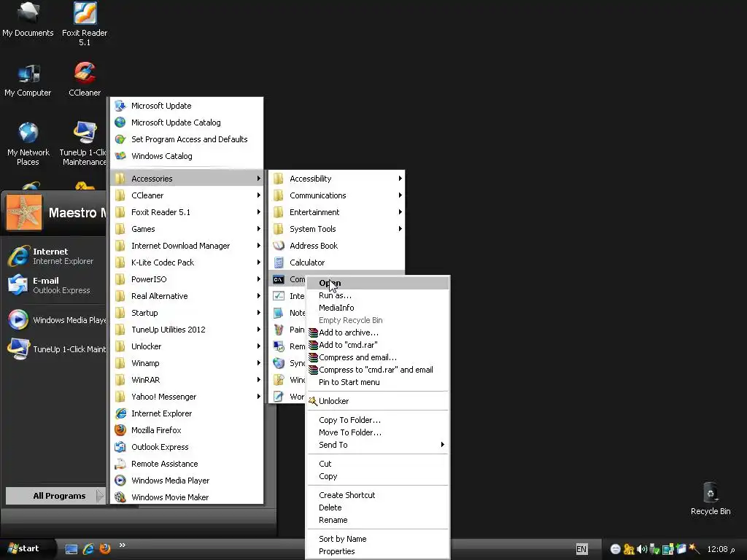The width and height of the screenshot is (747, 560).
Task: Open My Documents desktop icon
Action: coord(28,20)
